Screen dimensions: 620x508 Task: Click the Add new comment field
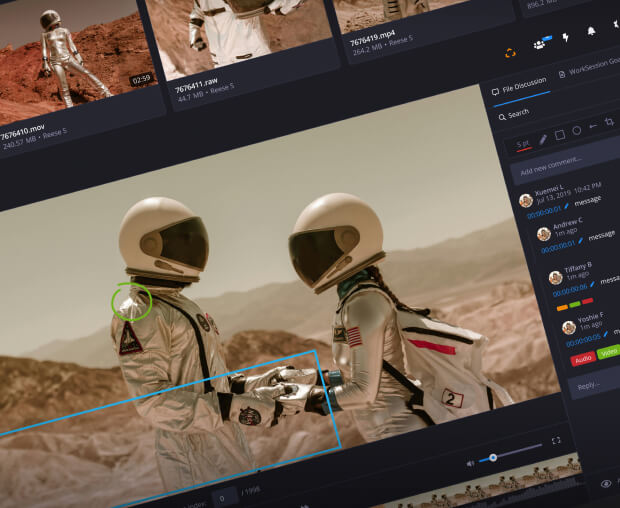point(565,159)
